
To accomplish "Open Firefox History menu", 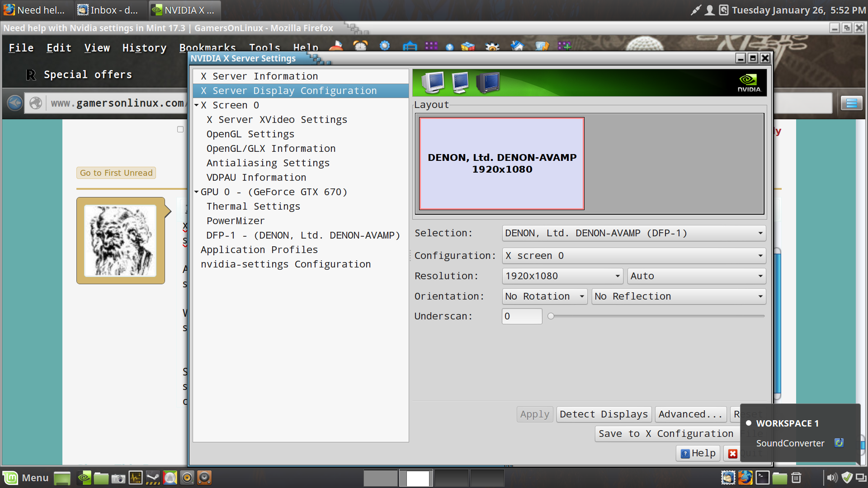I will click(x=144, y=48).
